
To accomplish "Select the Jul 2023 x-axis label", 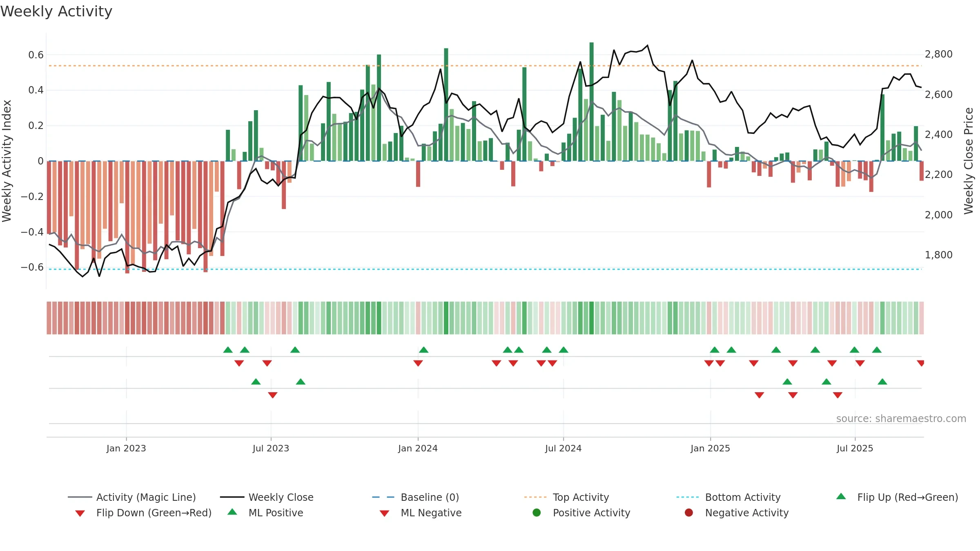I will click(271, 448).
